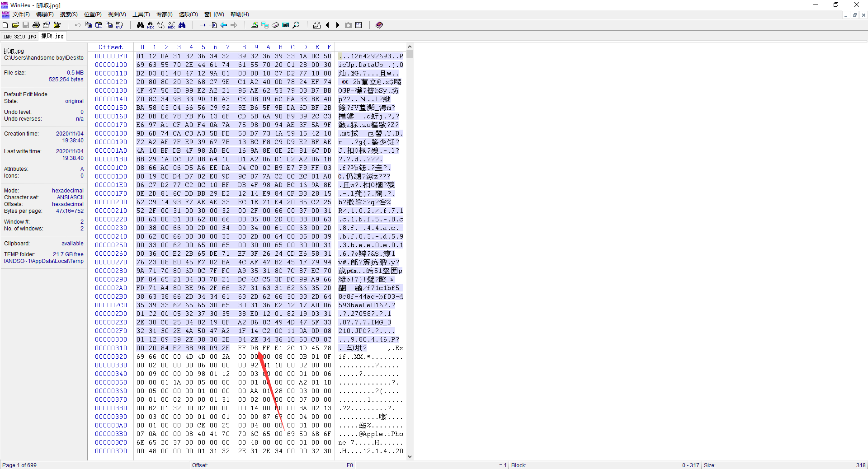Open the 位置(P) menu
Viewport: 868px width, 469px height.
click(x=93, y=14)
